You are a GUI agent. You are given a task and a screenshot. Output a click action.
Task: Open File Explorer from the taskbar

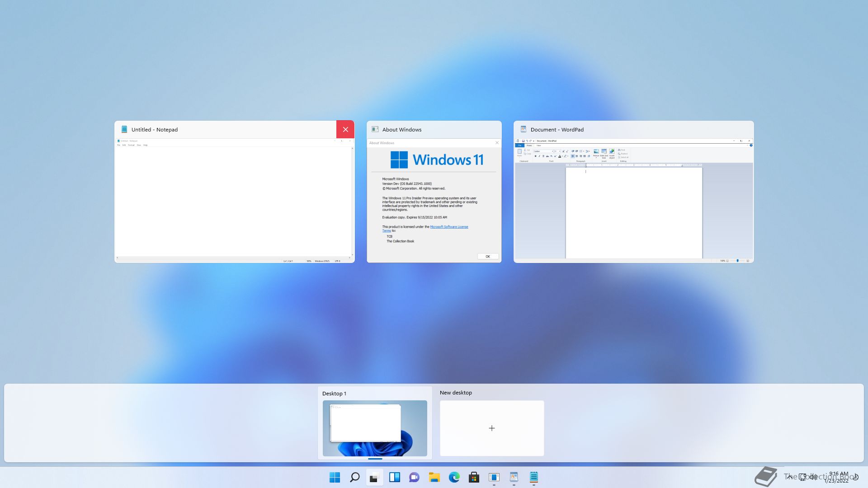434,477
